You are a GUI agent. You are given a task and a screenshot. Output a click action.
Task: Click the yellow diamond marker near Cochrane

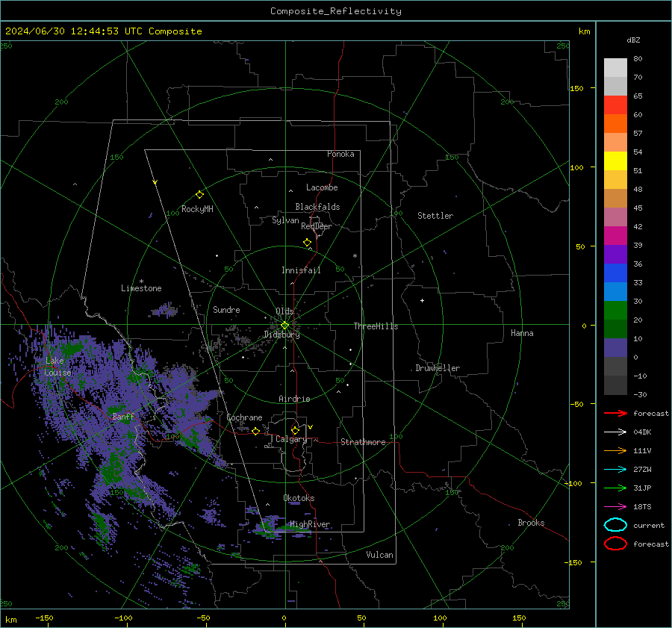tap(255, 431)
